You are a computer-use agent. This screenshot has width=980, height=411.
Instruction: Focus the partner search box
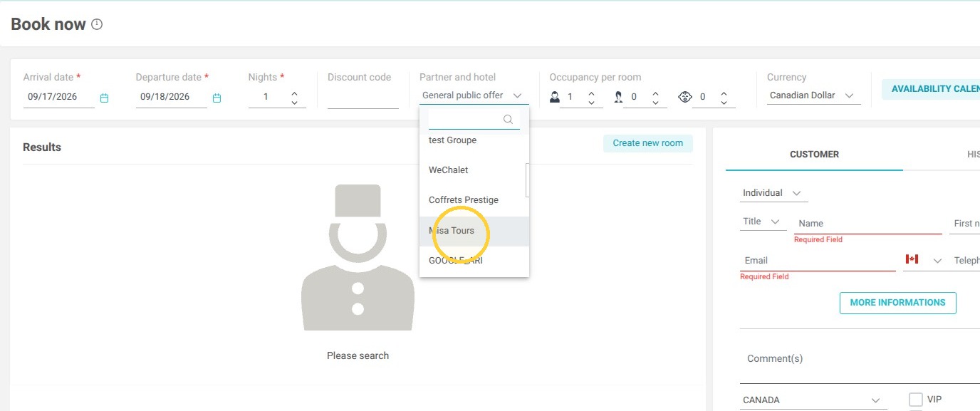pyautogui.click(x=474, y=120)
